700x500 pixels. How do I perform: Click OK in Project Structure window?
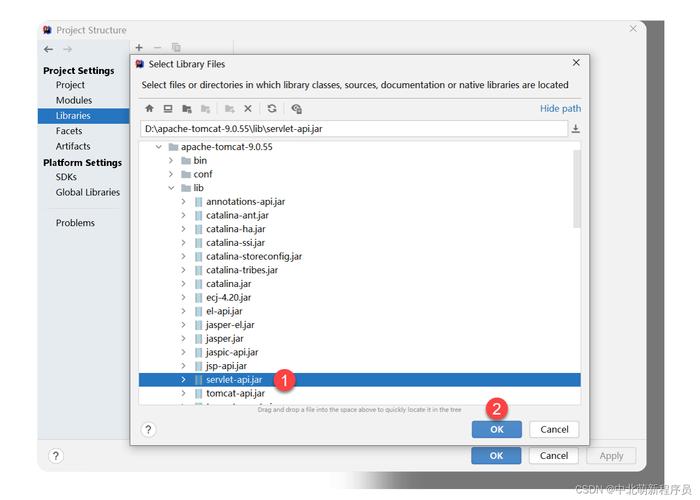(496, 456)
